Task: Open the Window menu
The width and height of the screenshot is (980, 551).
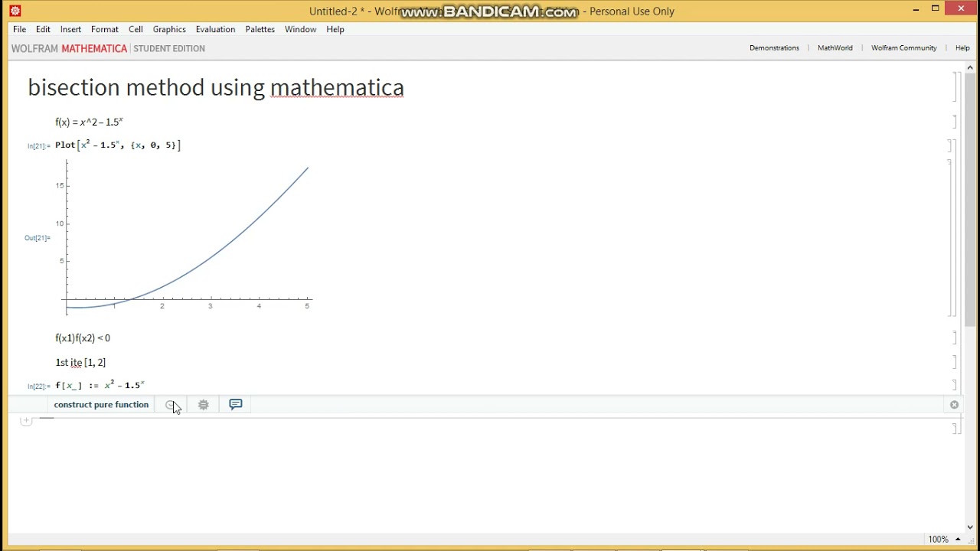Action: coord(300,29)
